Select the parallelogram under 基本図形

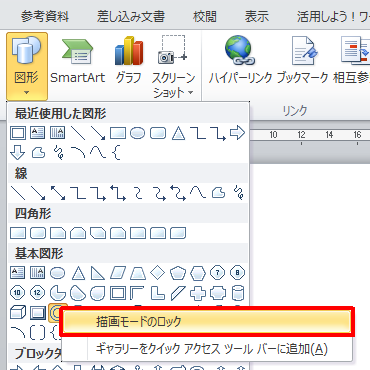click(118, 273)
